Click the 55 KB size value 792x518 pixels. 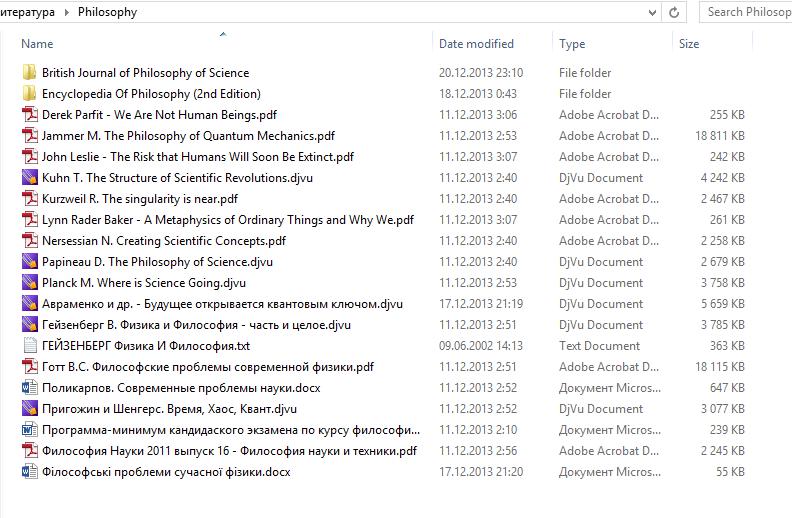pos(730,473)
